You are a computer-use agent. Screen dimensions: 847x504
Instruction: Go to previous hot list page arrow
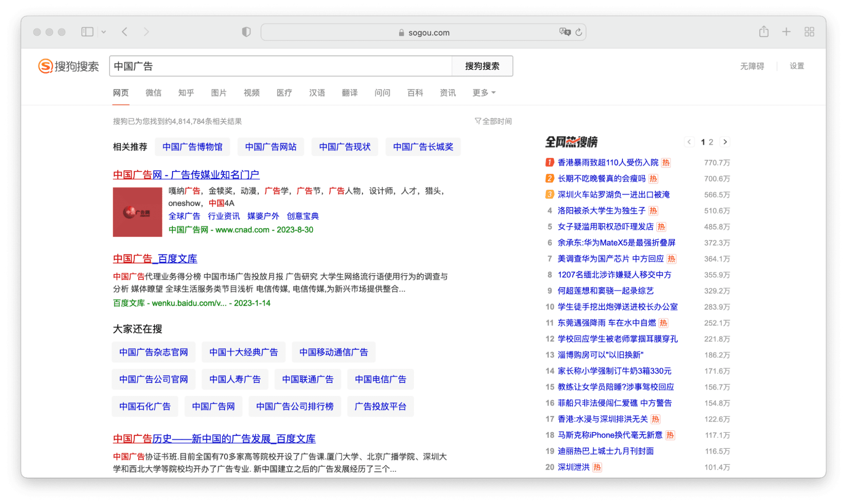click(689, 142)
